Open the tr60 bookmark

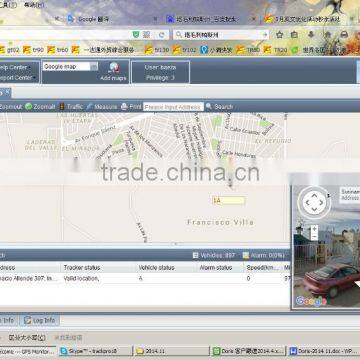point(58,50)
